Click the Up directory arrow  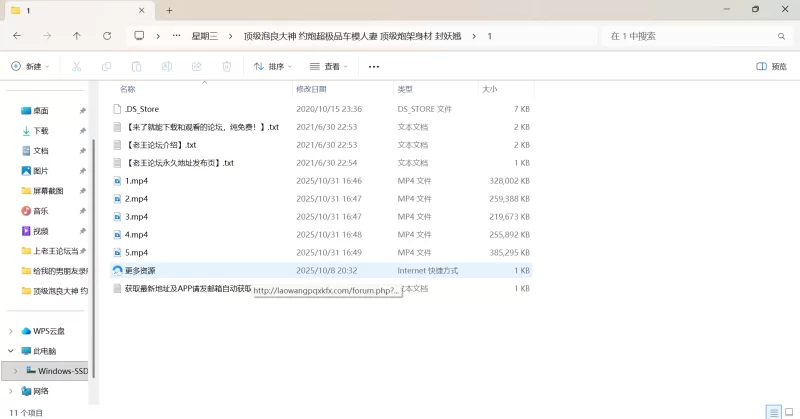click(77, 35)
